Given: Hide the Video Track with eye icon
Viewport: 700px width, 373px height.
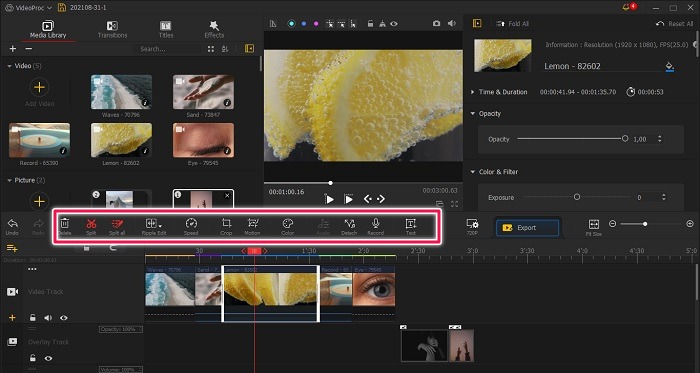Looking at the screenshot, I should tap(64, 318).
